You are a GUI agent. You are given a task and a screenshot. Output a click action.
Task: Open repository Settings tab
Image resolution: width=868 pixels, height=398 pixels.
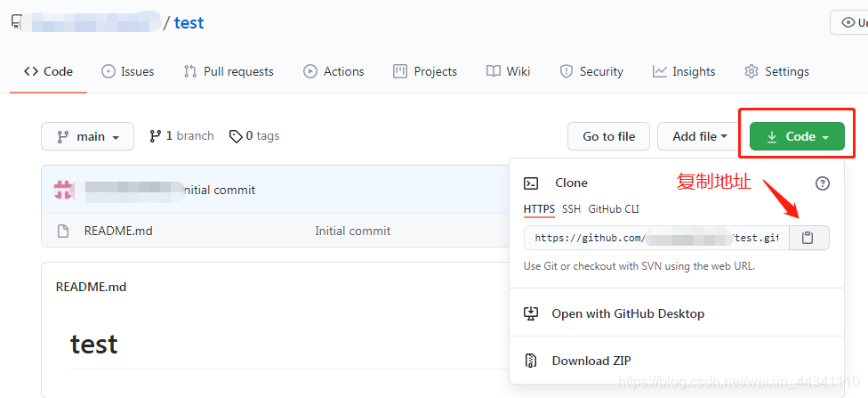click(x=776, y=71)
